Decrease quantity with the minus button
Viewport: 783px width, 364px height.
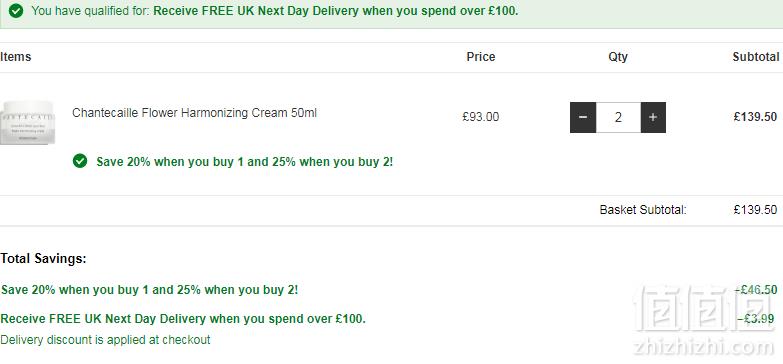(583, 117)
